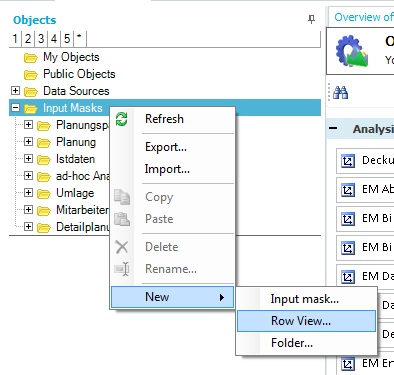Select Input mask... in the New submenu
Viewport: 394px width, 375px height.
pos(306,299)
